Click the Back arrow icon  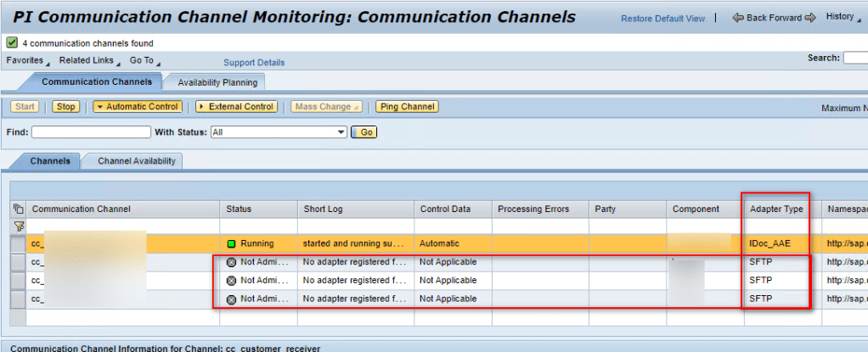coord(738,18)
